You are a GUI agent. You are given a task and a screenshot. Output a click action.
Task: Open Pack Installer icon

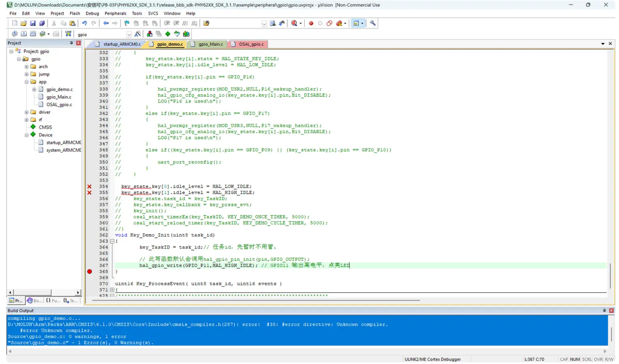186,34
